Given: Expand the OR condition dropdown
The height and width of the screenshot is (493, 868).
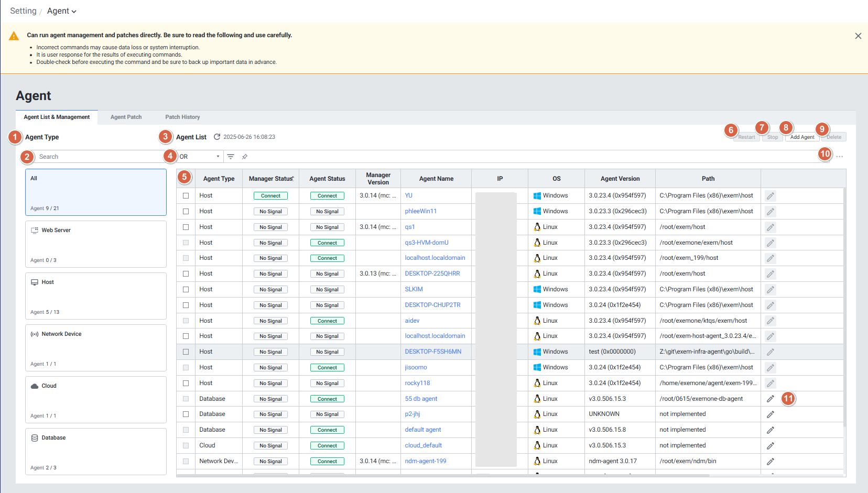Looking at the screenshot, I should (200, 157).
